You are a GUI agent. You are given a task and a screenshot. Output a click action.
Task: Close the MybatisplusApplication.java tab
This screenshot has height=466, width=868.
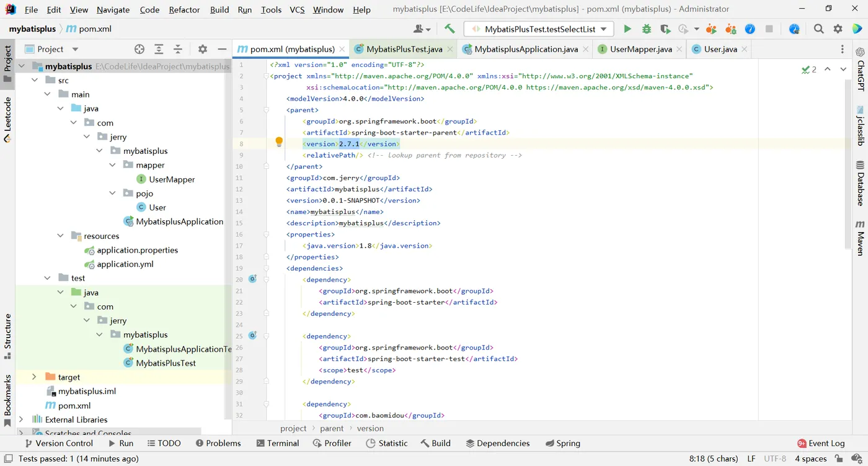(586, 49)
